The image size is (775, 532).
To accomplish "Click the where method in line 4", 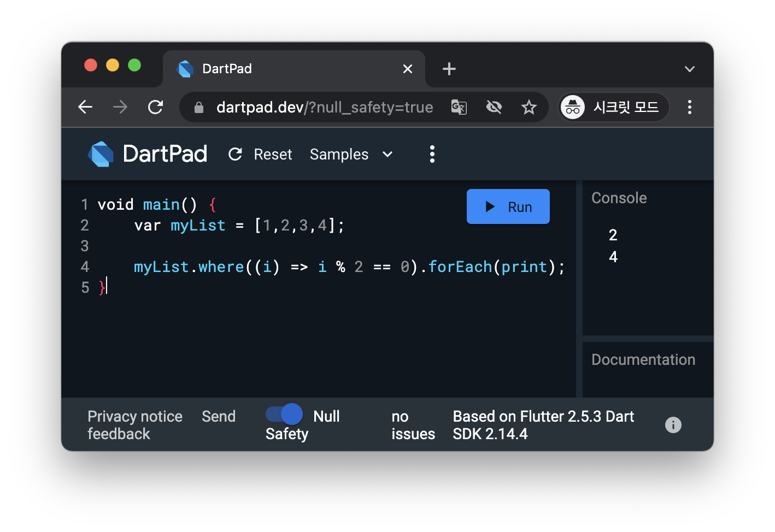I will pyautogui.click(x=221, y=267).
